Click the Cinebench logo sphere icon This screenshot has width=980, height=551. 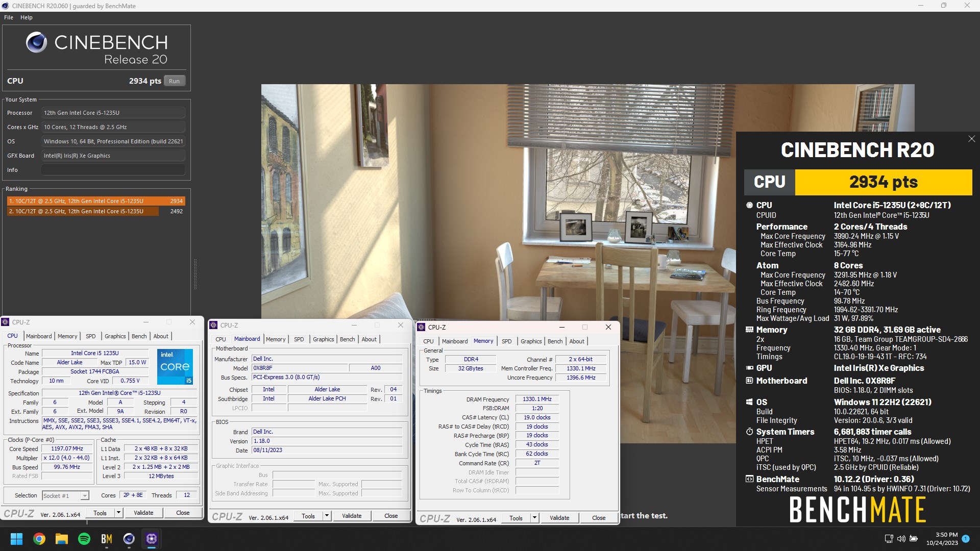[x=36, y=42]
